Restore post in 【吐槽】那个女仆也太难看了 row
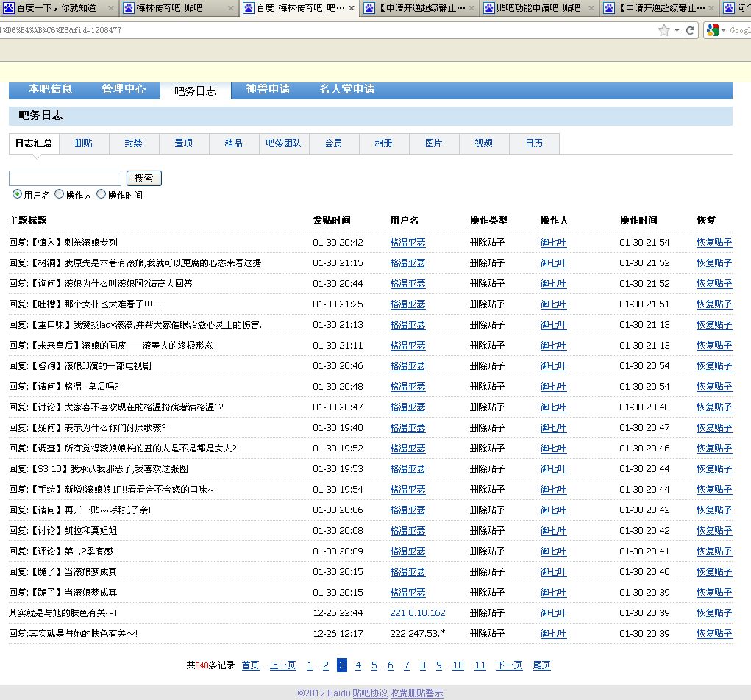The height and width of the screenshot is (700, 751). pyautogui.click(x=714, y=304)
